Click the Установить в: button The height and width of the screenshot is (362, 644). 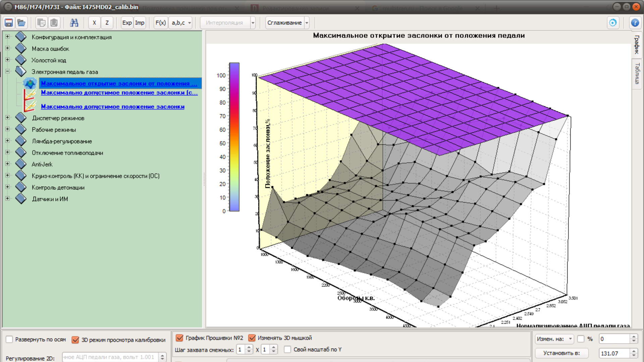pos(561,353)
